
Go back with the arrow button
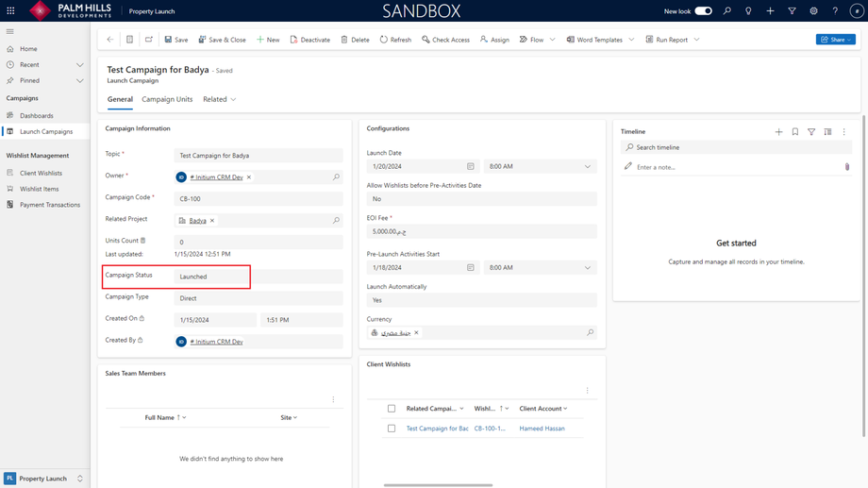[110, 40]
